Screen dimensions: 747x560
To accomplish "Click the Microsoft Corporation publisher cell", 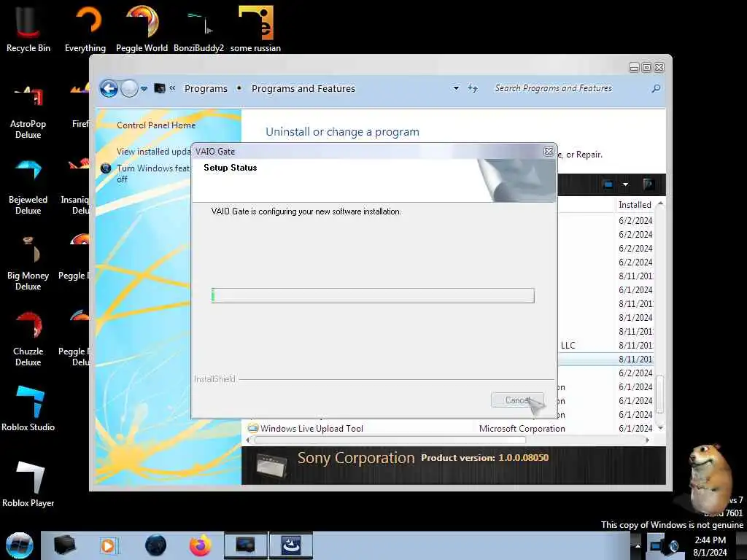I will pos(522,429).
